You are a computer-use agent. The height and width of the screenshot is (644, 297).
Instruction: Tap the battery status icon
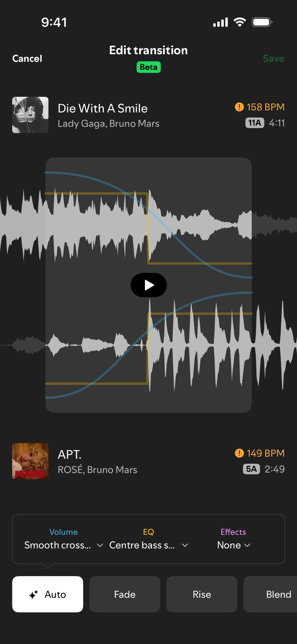pyautogui.click(x=262, y=22)
